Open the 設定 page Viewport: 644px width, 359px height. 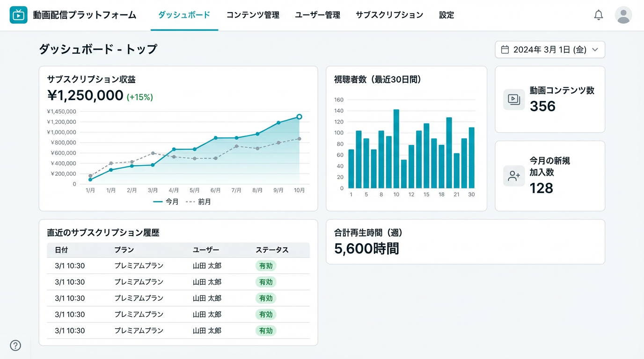(446, 14)
